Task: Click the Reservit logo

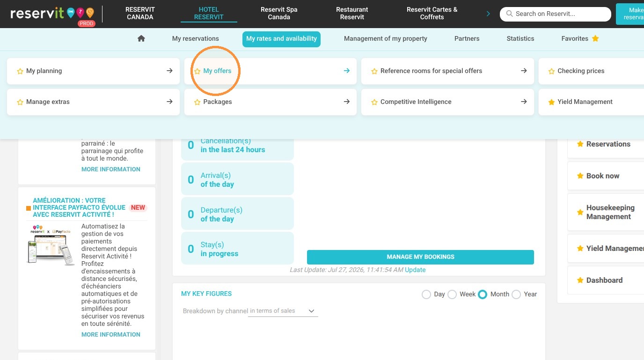Action: [x=52, y=14]
